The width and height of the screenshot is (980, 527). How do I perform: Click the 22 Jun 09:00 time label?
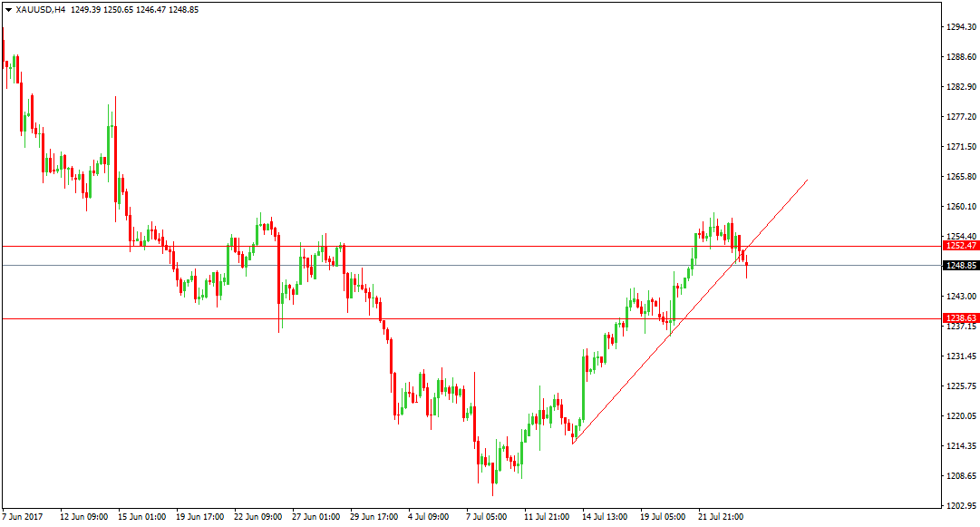(x=258, y=517)
